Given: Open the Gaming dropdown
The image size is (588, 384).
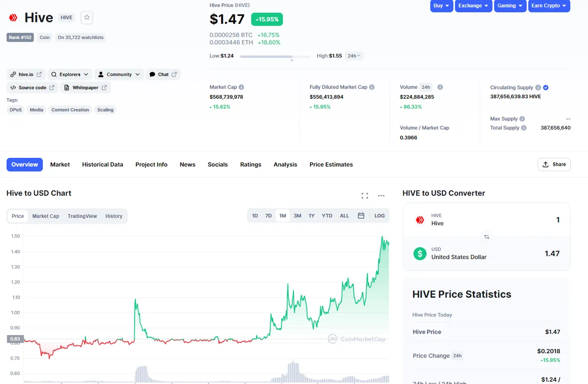Looking at the screenshot, I should (x=510, y=6).
